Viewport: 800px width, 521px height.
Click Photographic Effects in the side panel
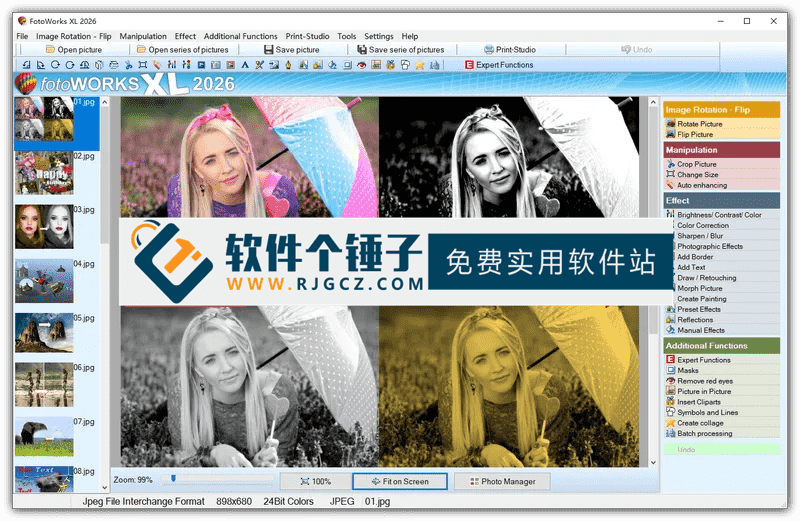pyautogui.click(x=710, y=246)
